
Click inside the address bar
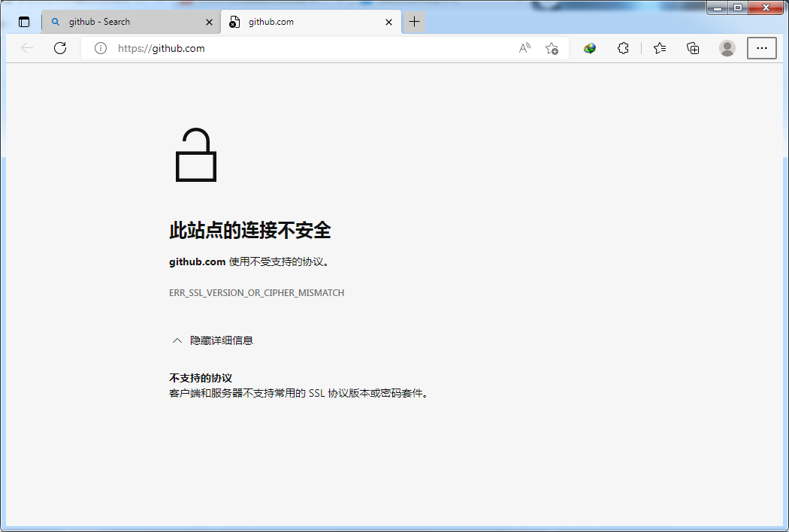301,47
